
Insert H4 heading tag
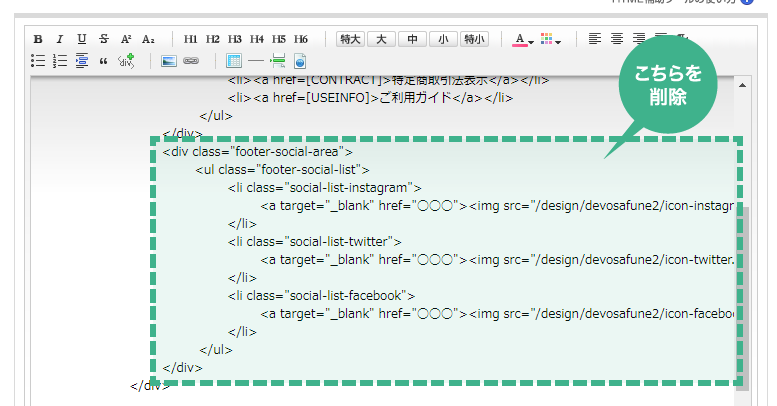point(257,39)
